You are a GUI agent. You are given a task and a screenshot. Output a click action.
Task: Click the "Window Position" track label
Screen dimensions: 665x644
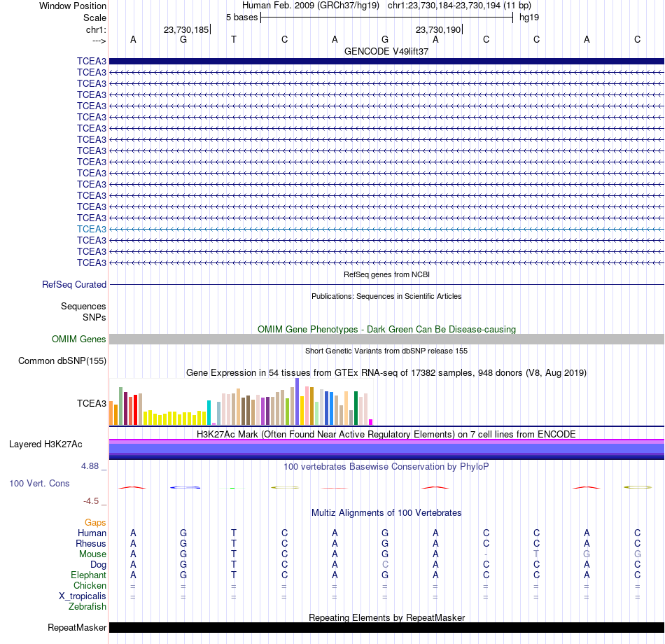73,6
